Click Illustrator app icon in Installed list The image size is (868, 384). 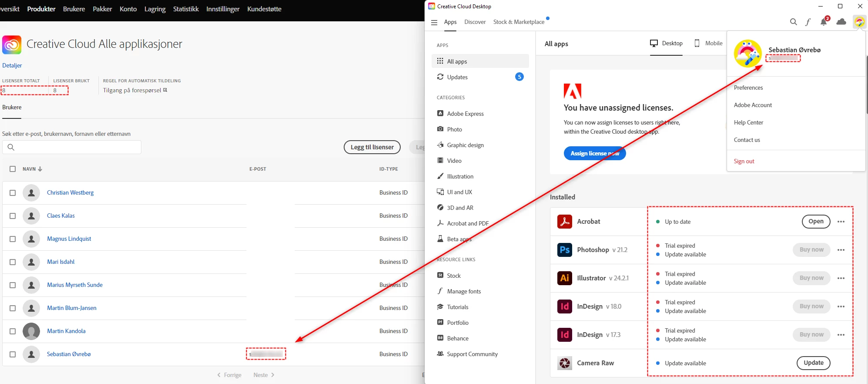(565, 278)
